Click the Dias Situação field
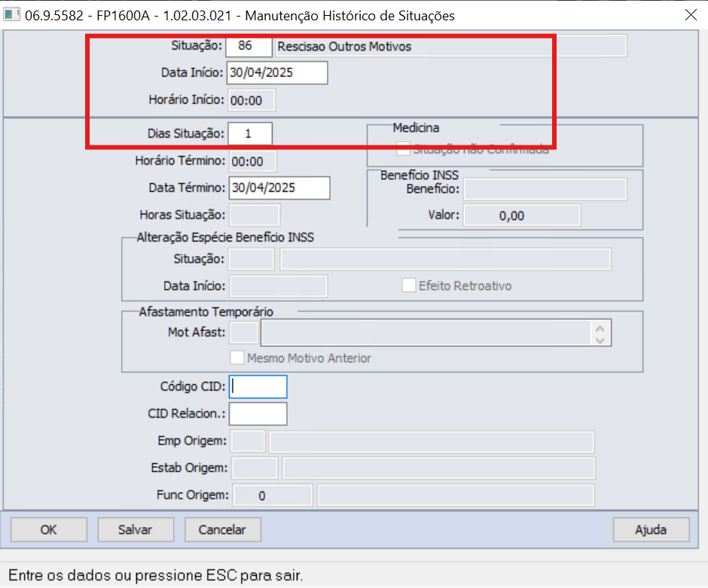708x588 pixels. tap(250, 133)
